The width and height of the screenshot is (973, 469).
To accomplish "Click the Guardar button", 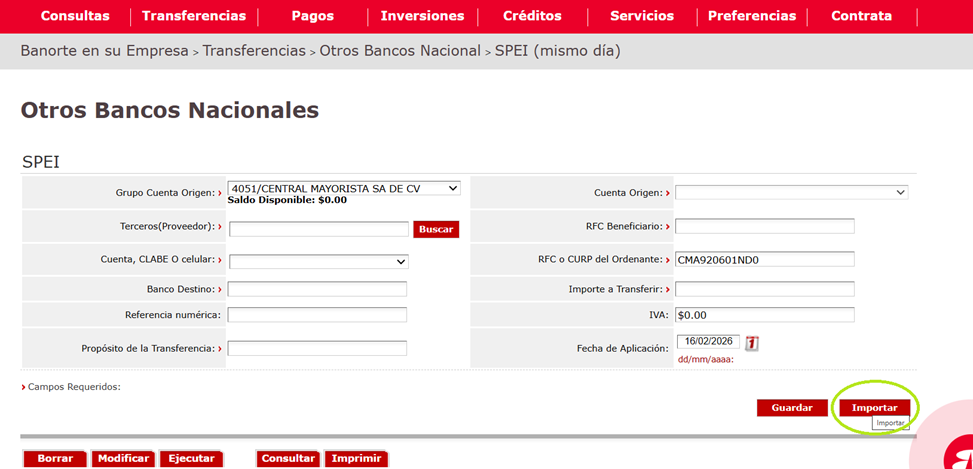I will (792, 408).
